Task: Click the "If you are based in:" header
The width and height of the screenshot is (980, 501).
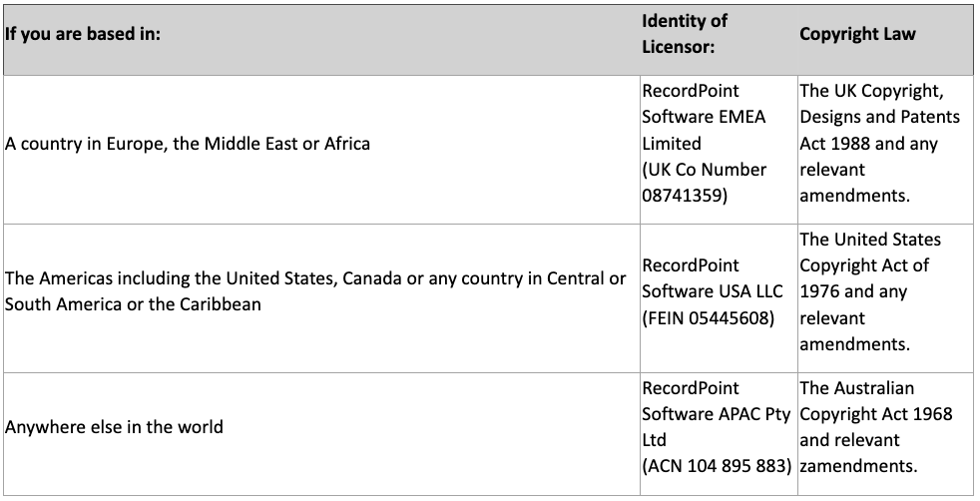Action: 83,34
